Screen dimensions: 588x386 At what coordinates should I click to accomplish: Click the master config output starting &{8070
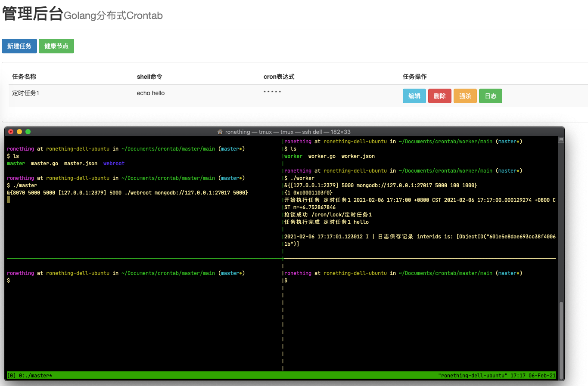click(x=128, y=193)
